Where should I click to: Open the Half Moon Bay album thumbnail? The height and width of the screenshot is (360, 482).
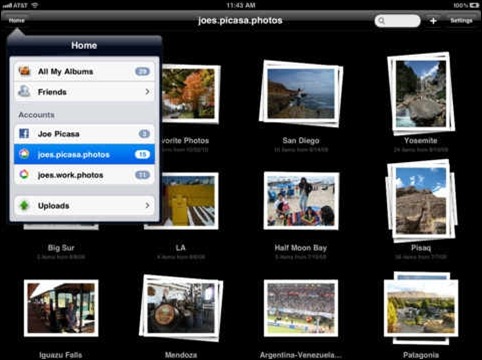[301, 201]
